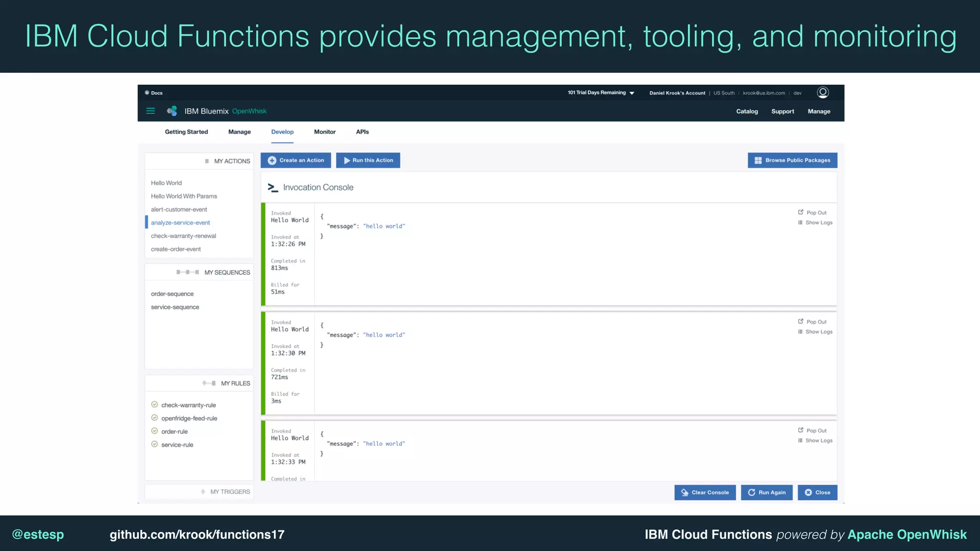Screen dimensions: 980x551
Task: Open openfridge-feed-rule in My Rules
Action: coord(189,418)
